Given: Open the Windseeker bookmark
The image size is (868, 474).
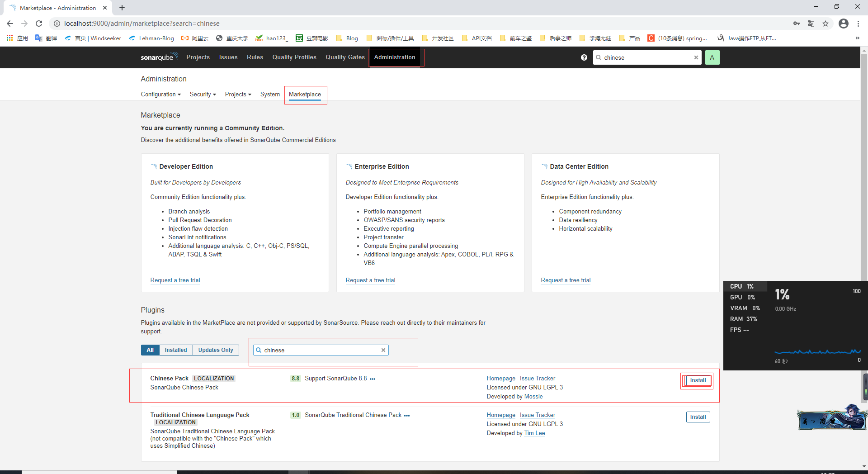Looking at the screenshot, I should click(93, 38).
